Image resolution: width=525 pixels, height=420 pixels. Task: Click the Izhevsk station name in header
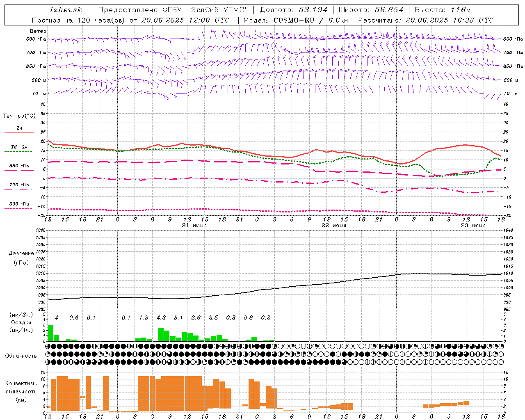pos(66,10)
